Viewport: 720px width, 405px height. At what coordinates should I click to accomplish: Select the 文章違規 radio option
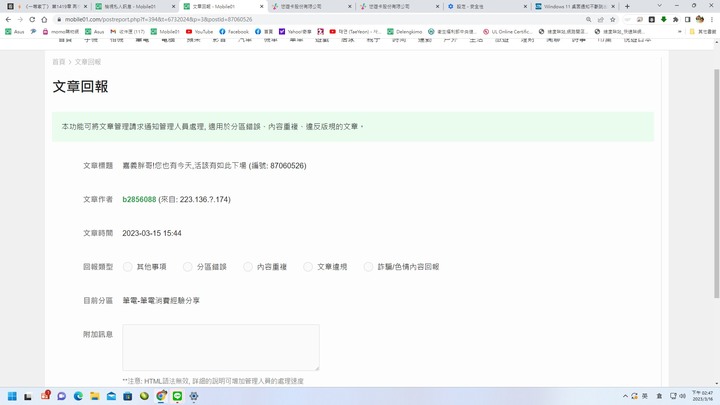308,267
